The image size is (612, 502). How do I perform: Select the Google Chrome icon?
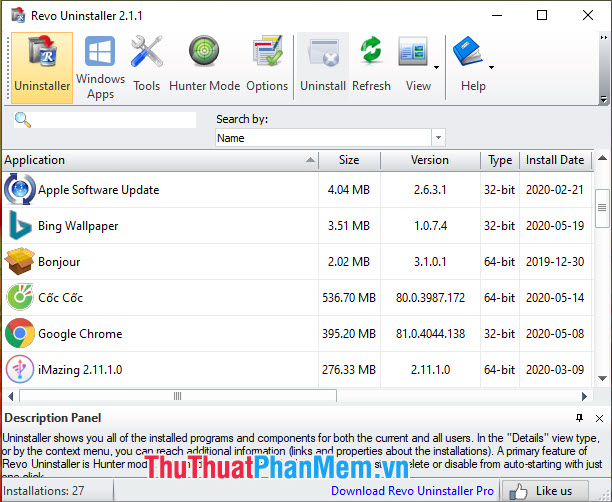click(x=20, y=333)
